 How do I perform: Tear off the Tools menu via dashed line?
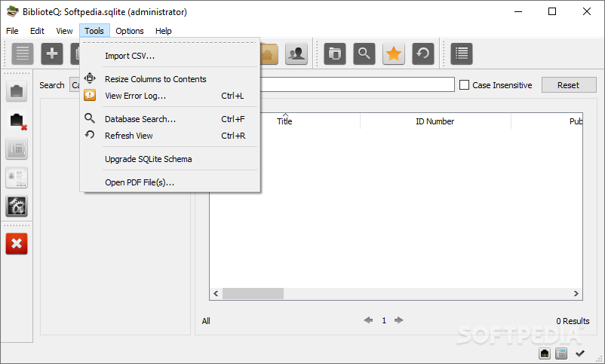click(170, 42)
